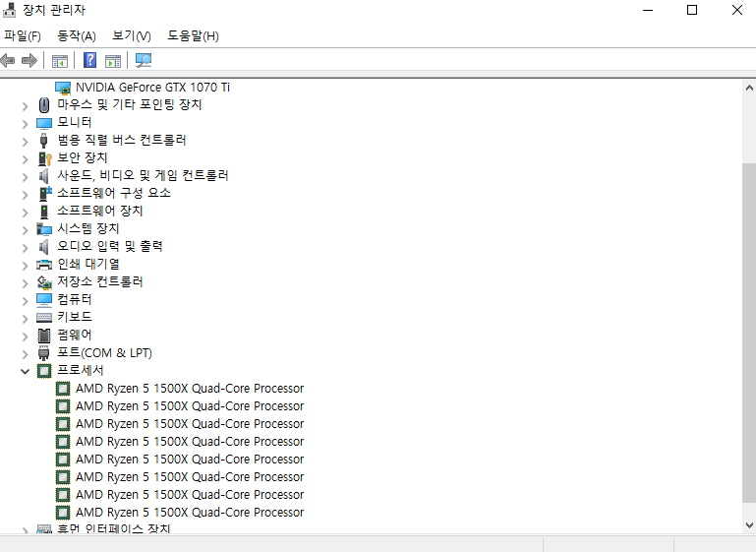Open the 동작(A) menu
This screenshot has width=756, height=552.
click(x=77, y=36)
